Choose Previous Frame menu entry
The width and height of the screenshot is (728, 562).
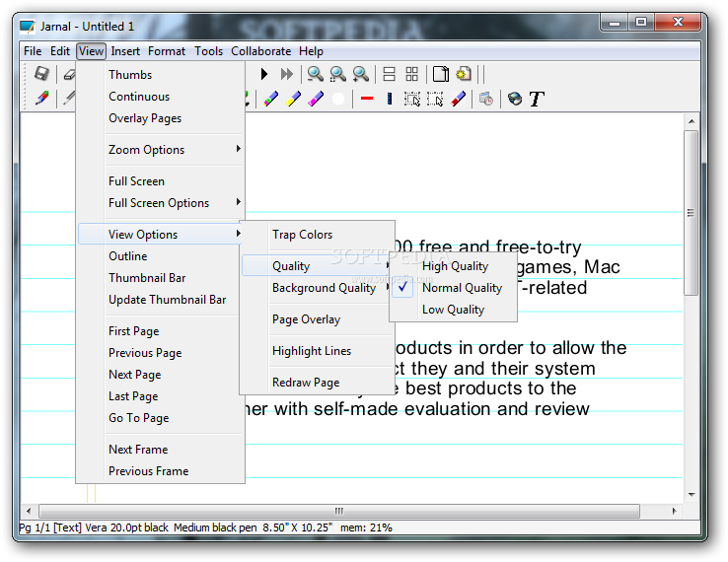(161, 471)
